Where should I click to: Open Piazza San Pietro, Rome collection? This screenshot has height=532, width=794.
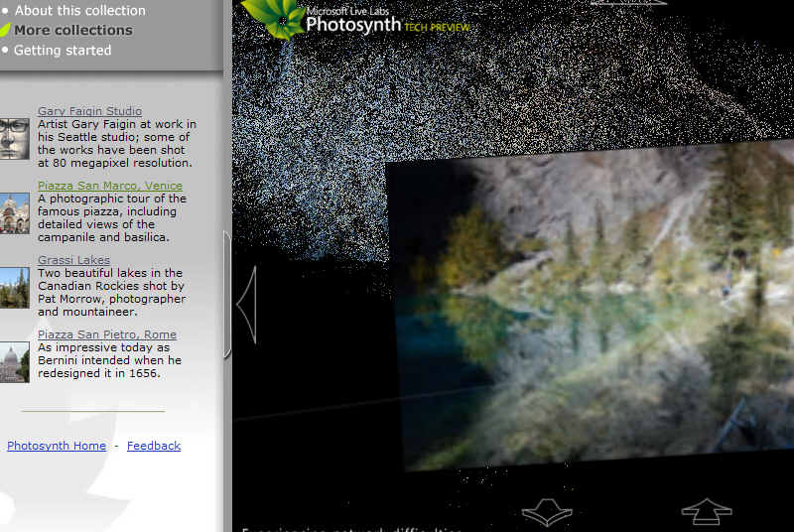click(107, 334)
